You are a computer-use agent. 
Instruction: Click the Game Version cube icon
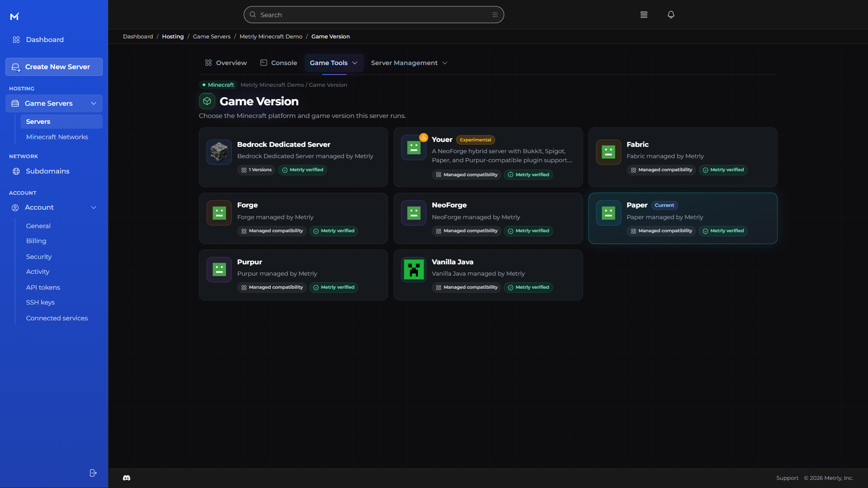207,101
